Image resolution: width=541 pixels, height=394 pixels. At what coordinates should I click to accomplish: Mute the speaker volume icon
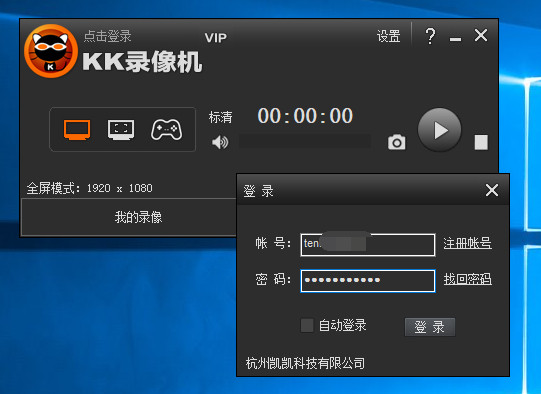pos(220,142)
